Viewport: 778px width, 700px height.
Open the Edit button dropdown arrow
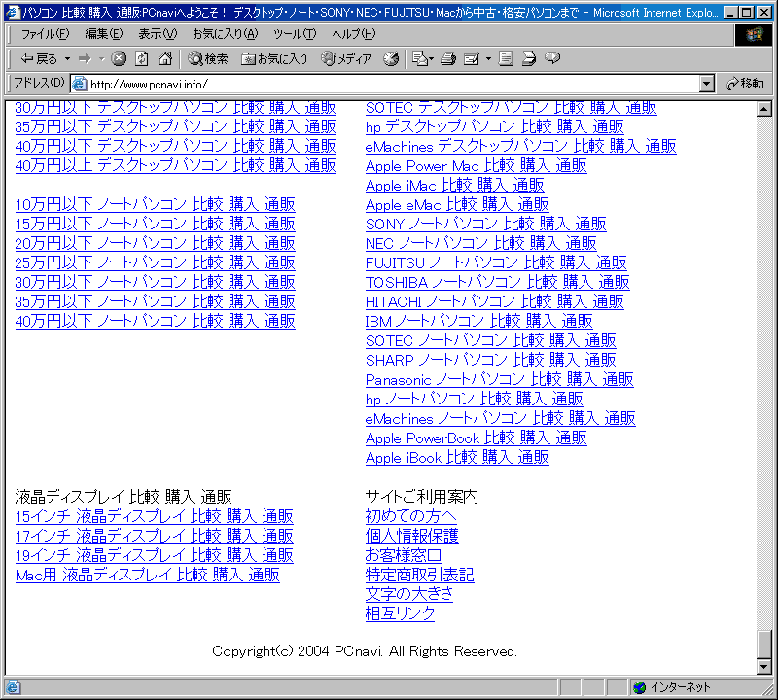tap(488, 59)
